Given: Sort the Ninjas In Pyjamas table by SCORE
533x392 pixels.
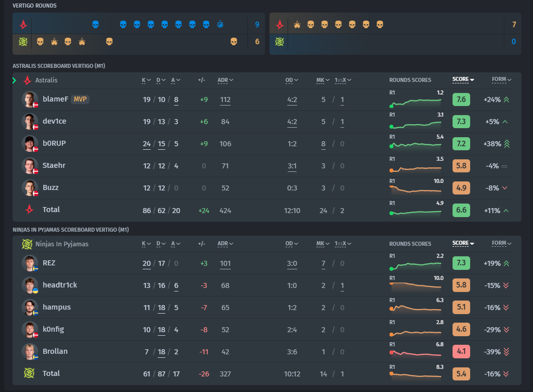Looking at the screenshot, I should (463, 243).
